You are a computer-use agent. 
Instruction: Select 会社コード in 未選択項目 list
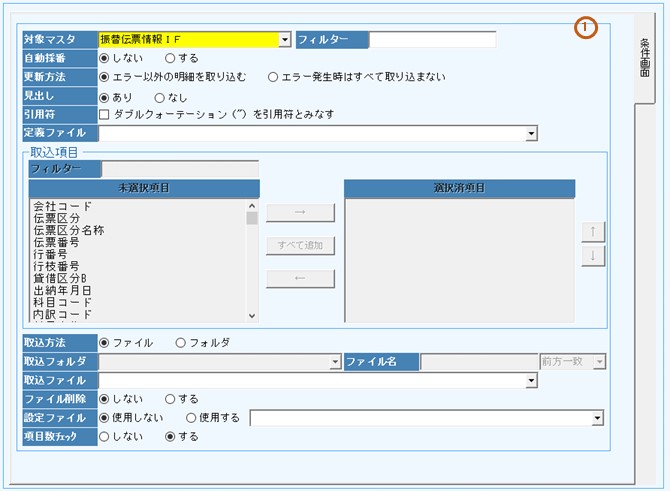click(62, 206)
